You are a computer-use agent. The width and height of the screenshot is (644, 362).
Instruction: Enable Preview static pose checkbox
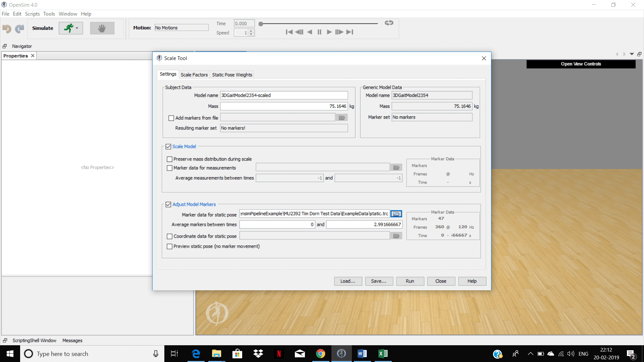pyautogui.click(x=169, y=246)
